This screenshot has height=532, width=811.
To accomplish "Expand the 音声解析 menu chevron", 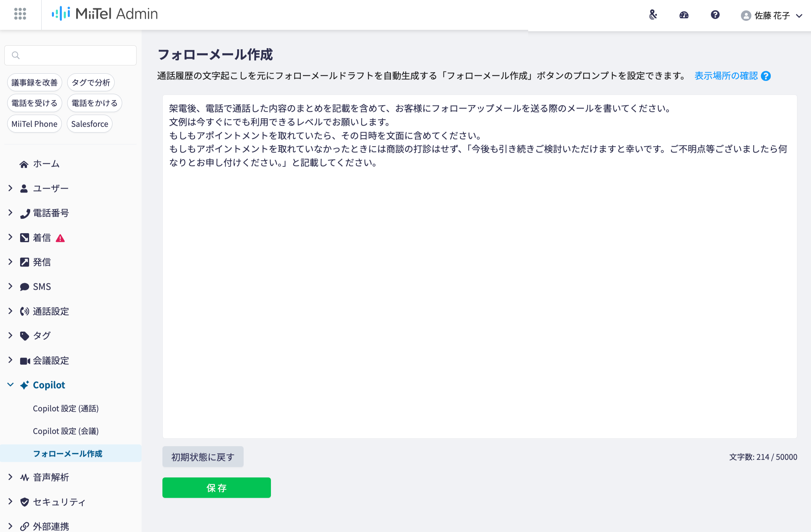I will tap(10, 477).
